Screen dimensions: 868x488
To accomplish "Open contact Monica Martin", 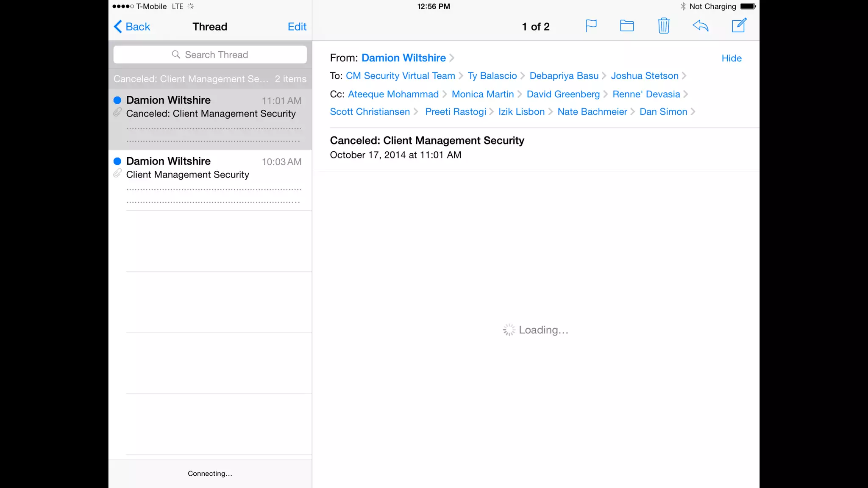I will point(482,94).
